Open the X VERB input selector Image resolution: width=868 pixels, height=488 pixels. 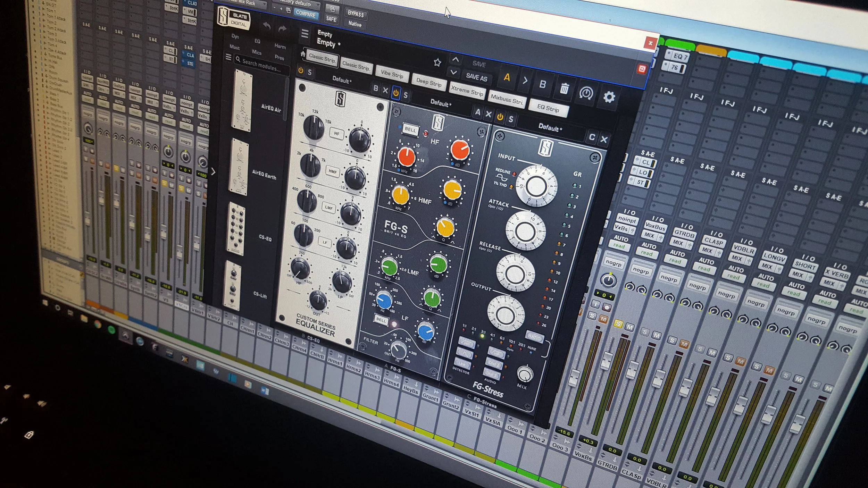tap(837, 274)
